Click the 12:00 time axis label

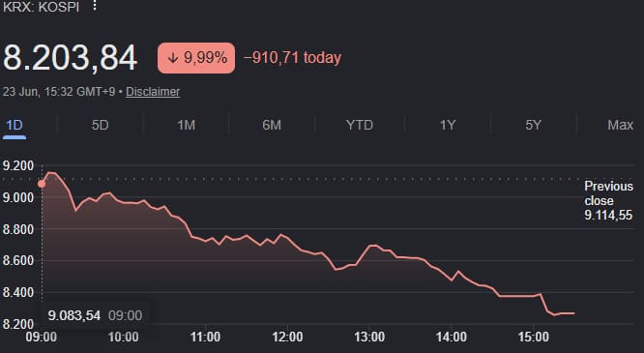click(x=287, y=337)
